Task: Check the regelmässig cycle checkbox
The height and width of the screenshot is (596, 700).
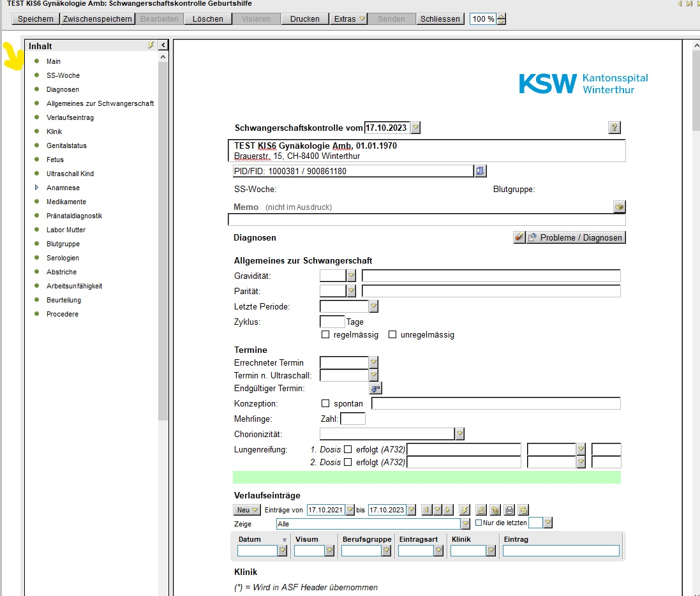Action: coord(325,334)
